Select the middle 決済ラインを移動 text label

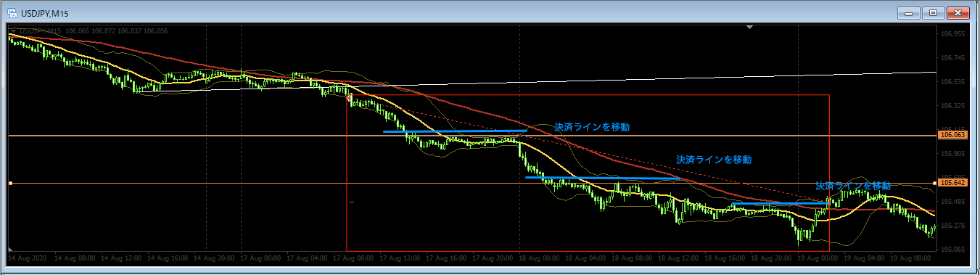coord(714,160)
